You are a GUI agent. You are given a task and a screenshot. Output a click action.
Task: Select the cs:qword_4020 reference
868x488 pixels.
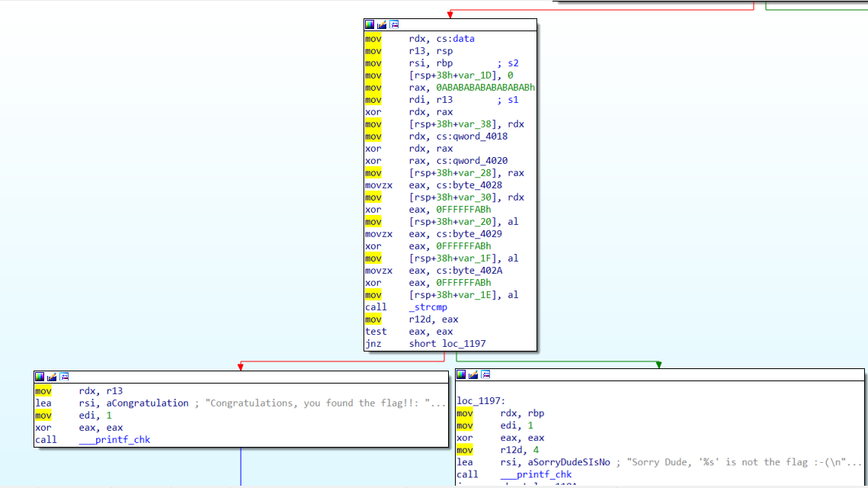pyautogui.click(x=472, y=161)
